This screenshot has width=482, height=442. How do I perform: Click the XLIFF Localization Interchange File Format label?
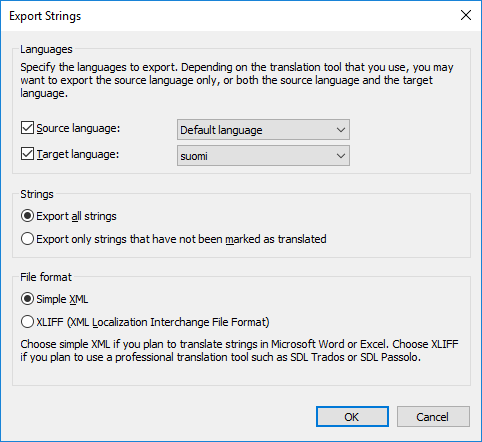point(153,322)
